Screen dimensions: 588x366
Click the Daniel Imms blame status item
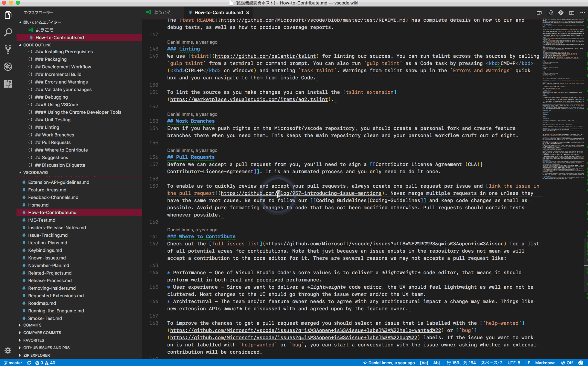coord(389,363)
